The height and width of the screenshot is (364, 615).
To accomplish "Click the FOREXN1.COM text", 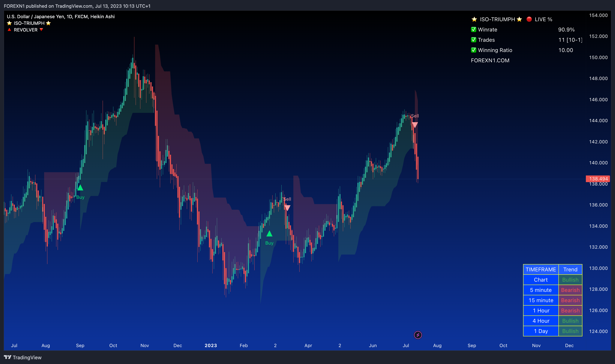I will point(490,60).
